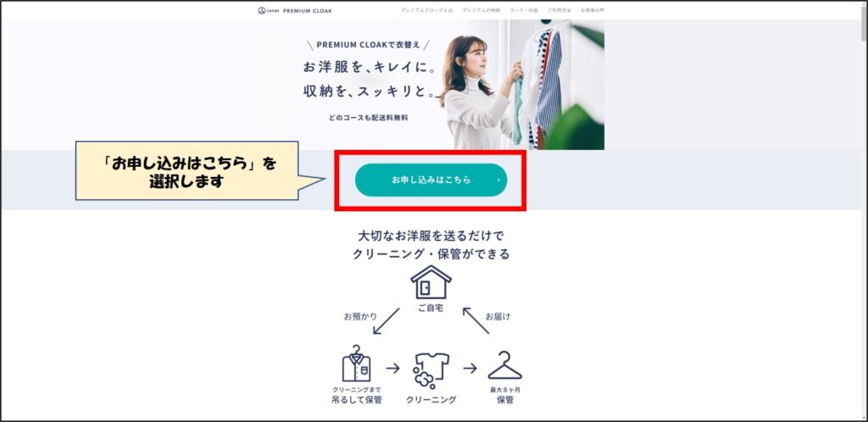Click the お洋服を、キレイに。 headline text

[x=370, y=68]
